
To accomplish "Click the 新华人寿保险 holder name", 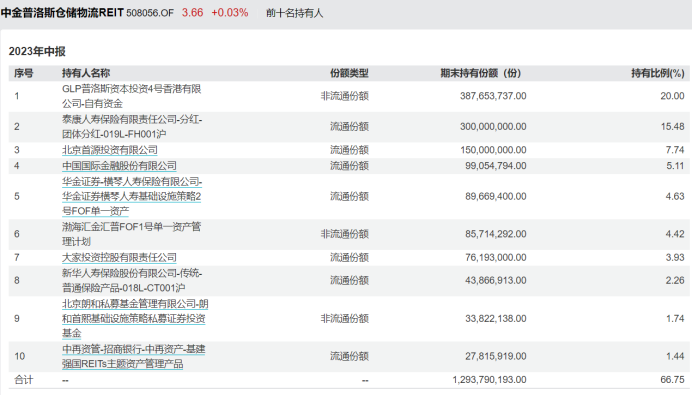I will 132,281.
